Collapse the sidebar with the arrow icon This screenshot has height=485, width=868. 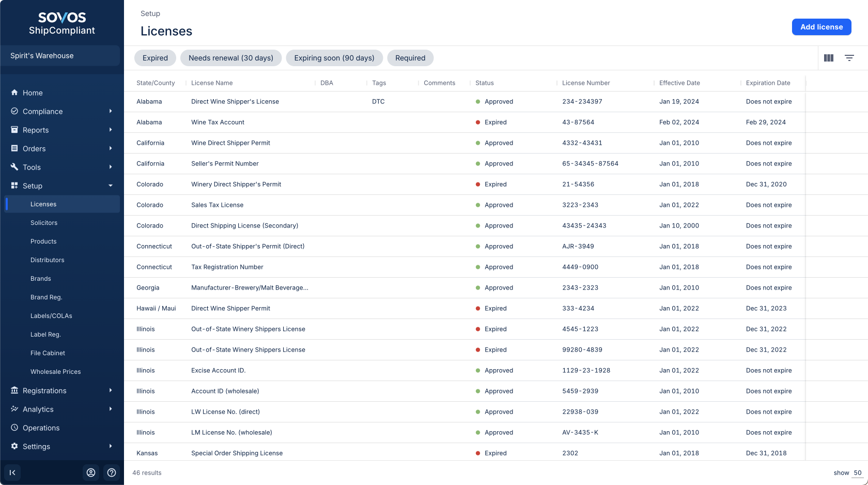pyautogui.click(x=12, y=473)
